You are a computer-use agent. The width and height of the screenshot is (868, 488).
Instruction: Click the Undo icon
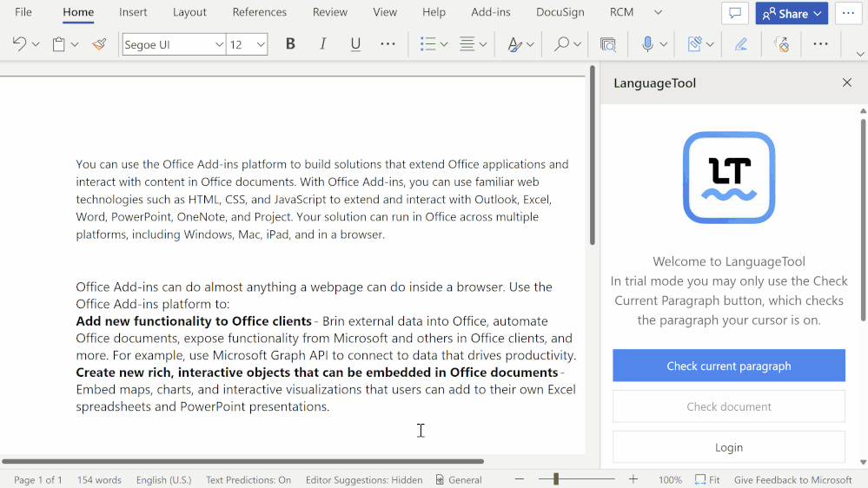[x=19, y=43]
